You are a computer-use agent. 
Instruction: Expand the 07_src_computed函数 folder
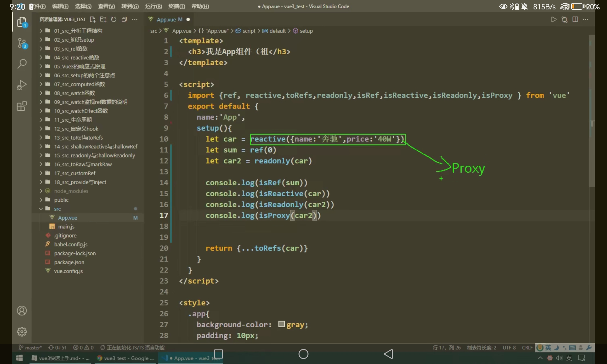(80, 84)
